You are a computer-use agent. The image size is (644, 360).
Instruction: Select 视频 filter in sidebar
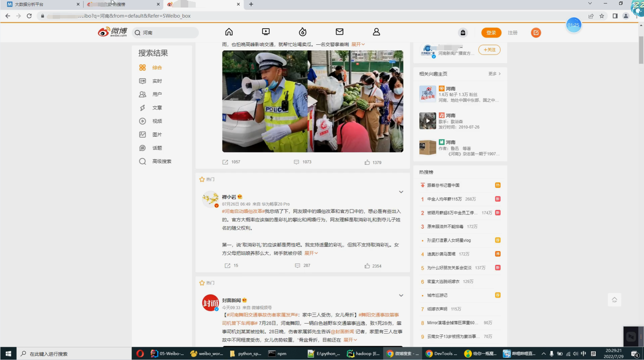[x=157, y=121]
